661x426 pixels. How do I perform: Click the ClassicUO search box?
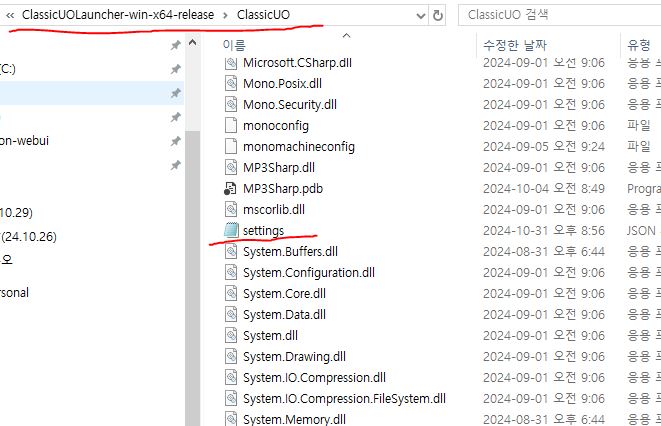pyautogui.click(x=559, y=15)
